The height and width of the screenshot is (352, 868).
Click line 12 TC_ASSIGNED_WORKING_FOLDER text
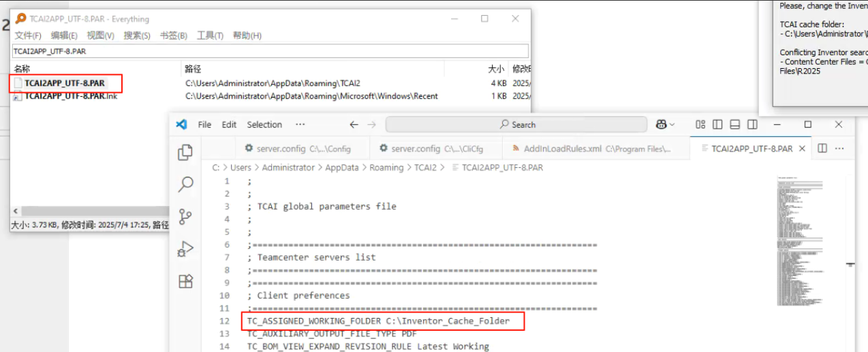pyautogui.click(x=378, y=321)
